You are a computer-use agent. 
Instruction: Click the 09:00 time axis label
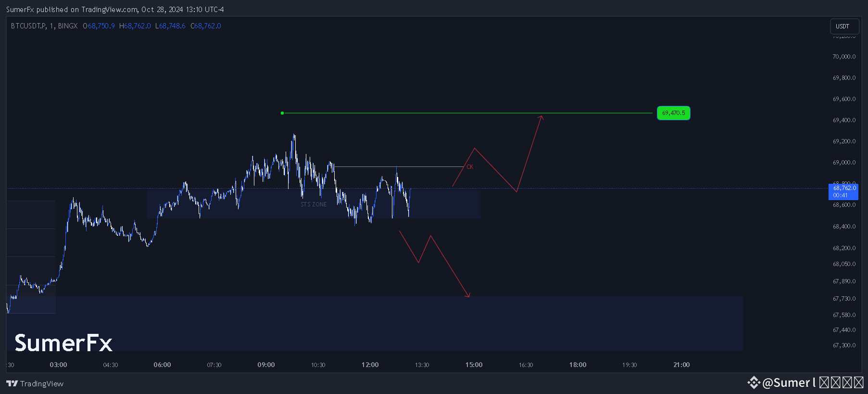pos(266,365)
